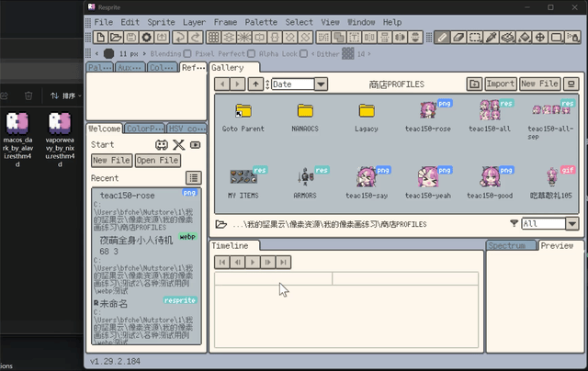Viewport: 588px width, 371px height.
Task: Open the Recent list options button
Action: (194, 177)
